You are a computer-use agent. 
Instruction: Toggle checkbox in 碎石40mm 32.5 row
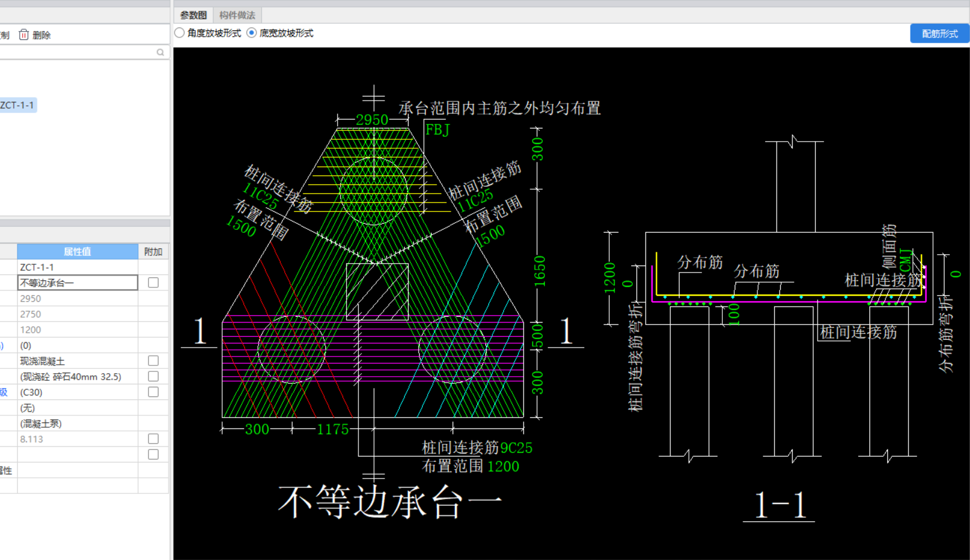click(153, 376)
